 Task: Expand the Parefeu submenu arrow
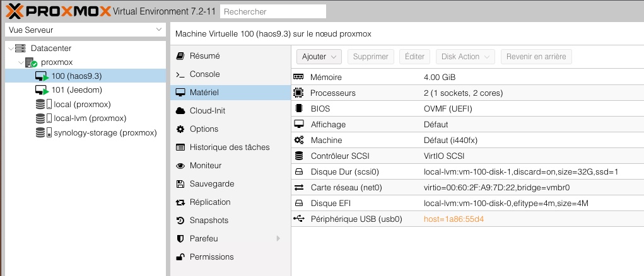point(278,238)
